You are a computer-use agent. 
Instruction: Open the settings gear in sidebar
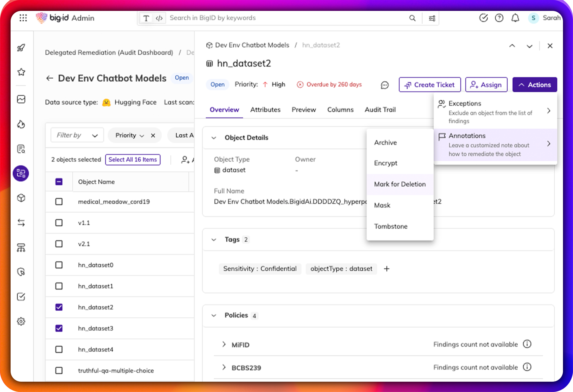pos(21,321)
